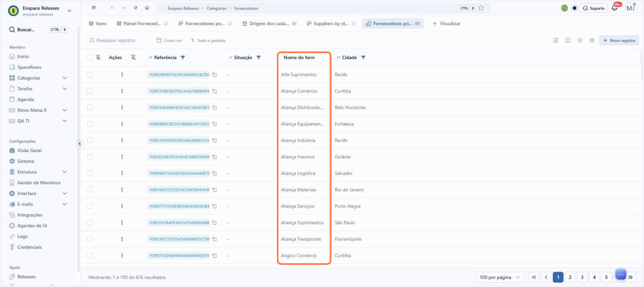This screenshot has height=287, width=644.
Task: Open table settings gear icon
Action: [x=592, y=40]
